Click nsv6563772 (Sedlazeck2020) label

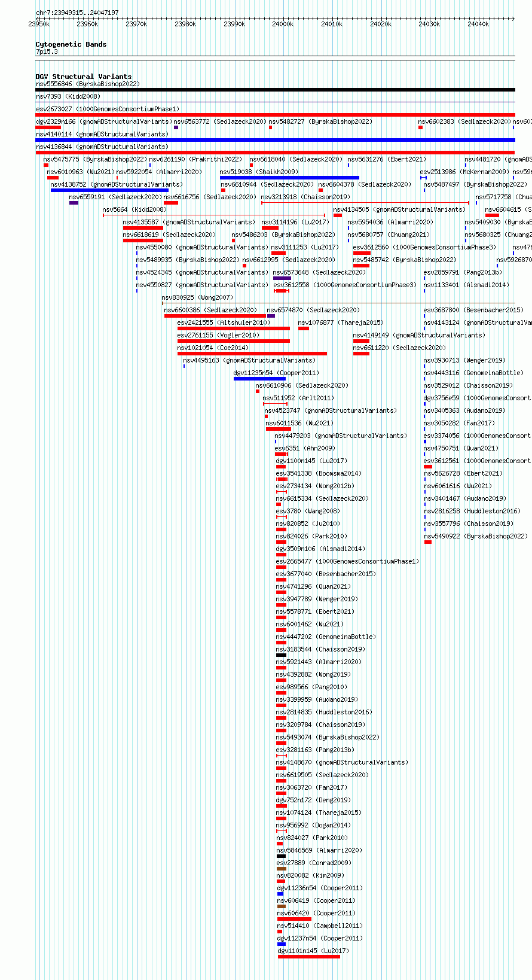coord(220,121)
